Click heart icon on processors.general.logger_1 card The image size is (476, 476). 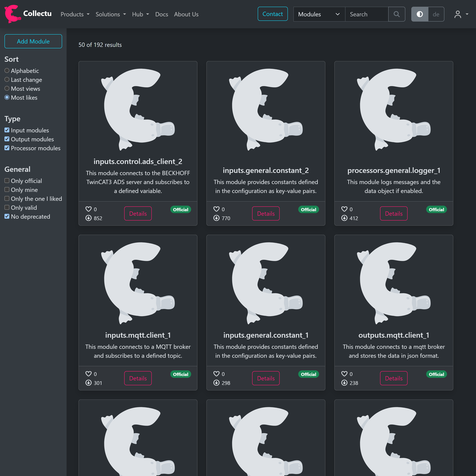click(x=344, y=209)
